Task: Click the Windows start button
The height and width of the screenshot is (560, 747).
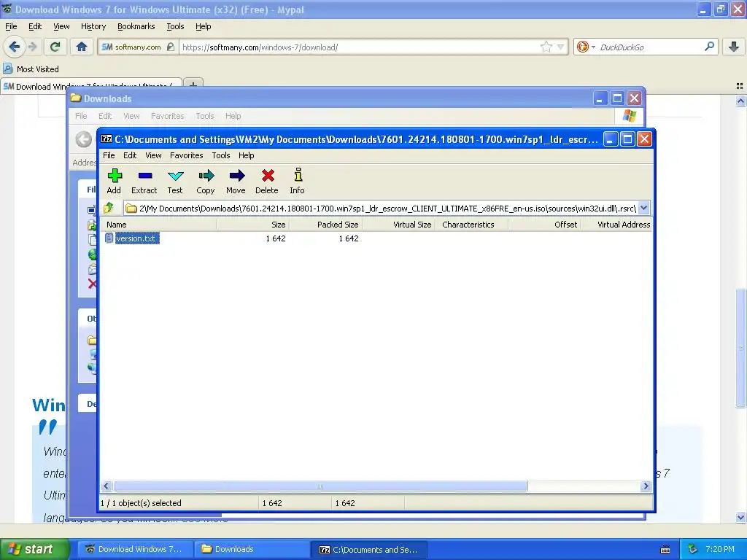Action: tap(35, 549)
